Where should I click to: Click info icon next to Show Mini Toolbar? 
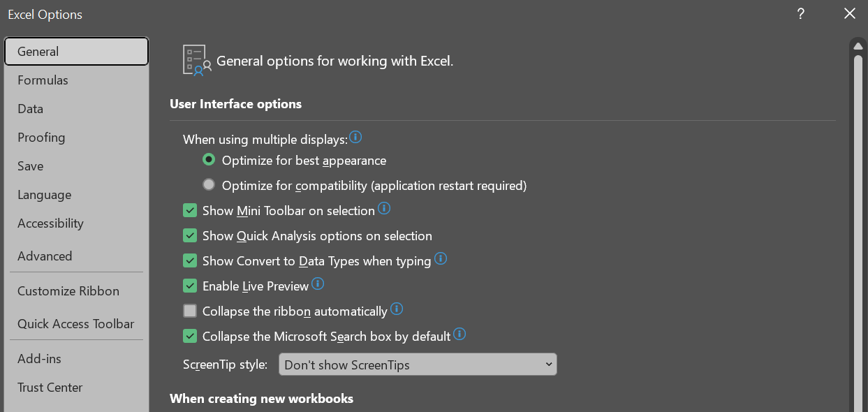[x=384, y=208]
